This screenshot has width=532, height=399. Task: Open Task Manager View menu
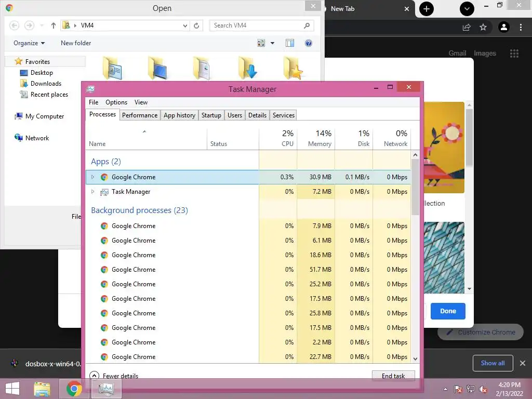(x=141, y=102)
